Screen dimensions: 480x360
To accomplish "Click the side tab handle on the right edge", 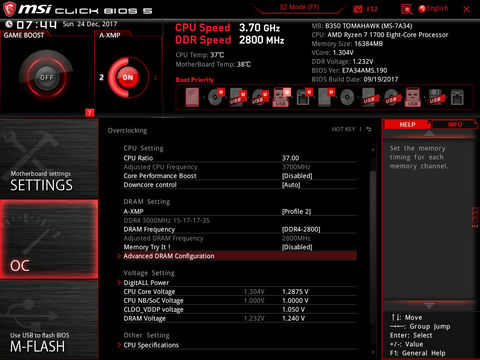I will (x=475, y=217).
